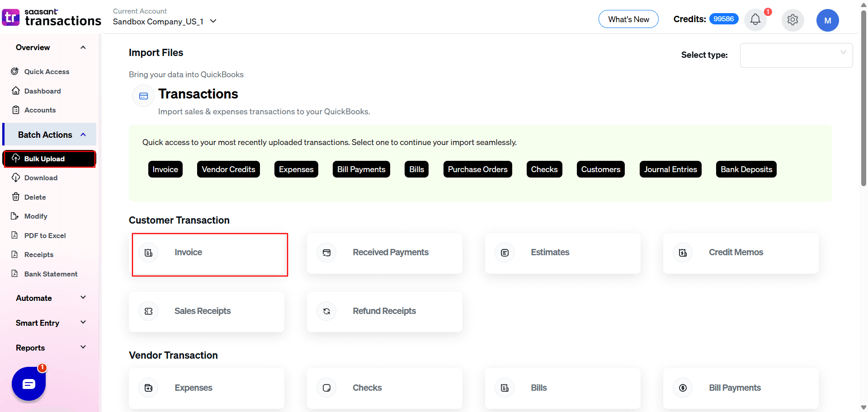Image resolution: width=868 pixels, height=412 pixels.
Task: Click the Sales Receipts card icon
Action: coord(148,311)
